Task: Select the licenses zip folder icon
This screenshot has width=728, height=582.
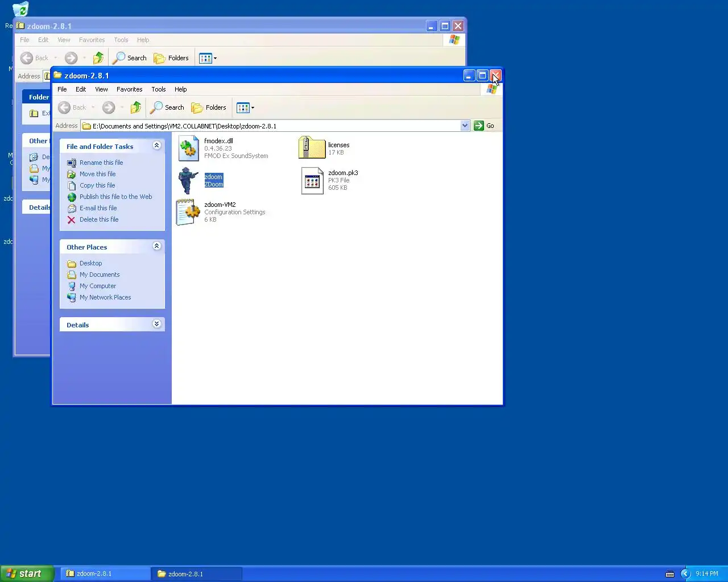Action: [x=312, y=148]
